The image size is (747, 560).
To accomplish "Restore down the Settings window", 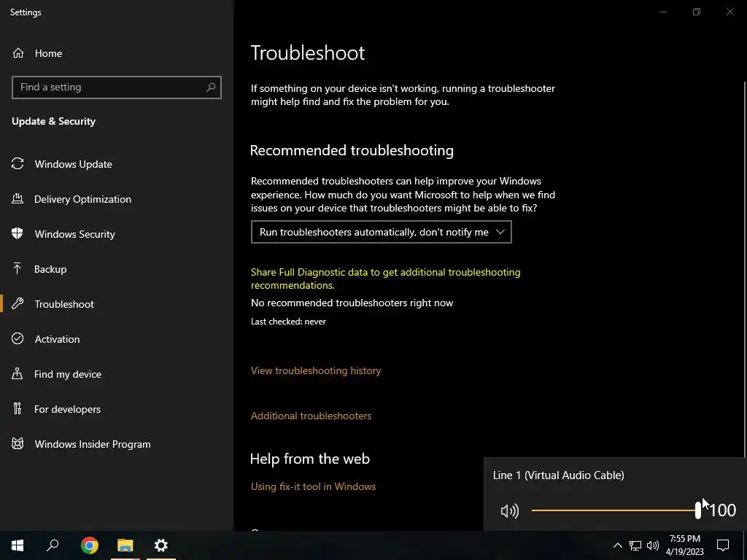I will (x=697, y=12).
